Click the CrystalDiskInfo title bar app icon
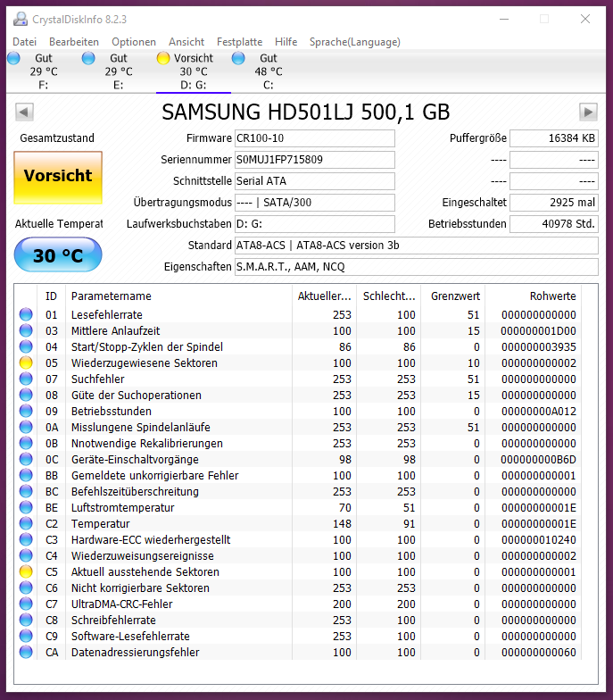613x700 pixels. [20, 20]
